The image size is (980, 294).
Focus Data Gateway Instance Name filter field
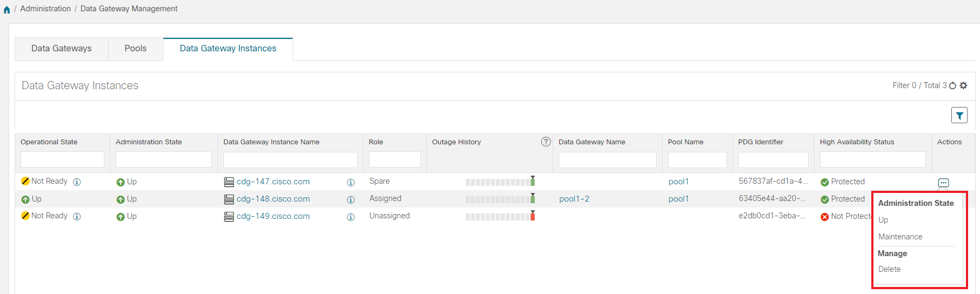coord(290,159)
